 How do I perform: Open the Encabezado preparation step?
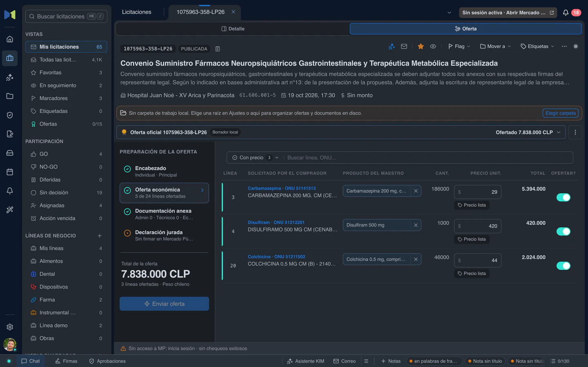[x=164, y=171]
